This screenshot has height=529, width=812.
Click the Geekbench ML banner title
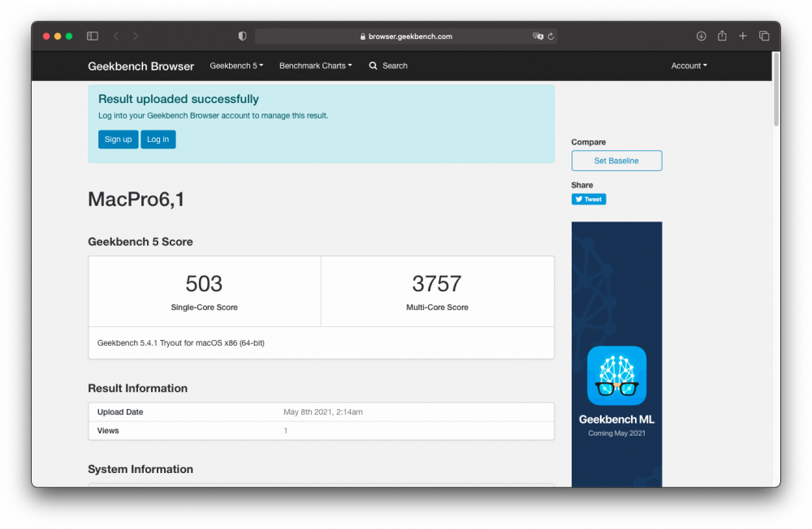point(616,419)
